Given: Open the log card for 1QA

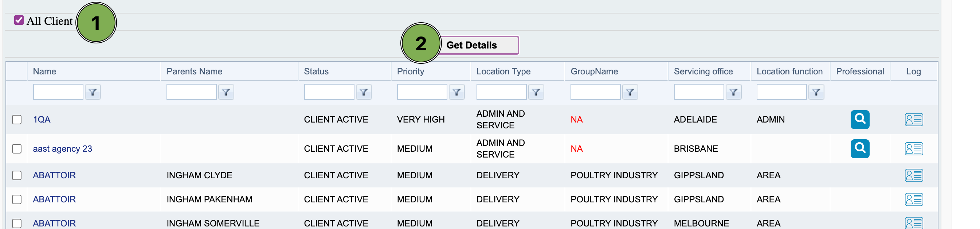Looking at the screenshot, I should point(914,120).
